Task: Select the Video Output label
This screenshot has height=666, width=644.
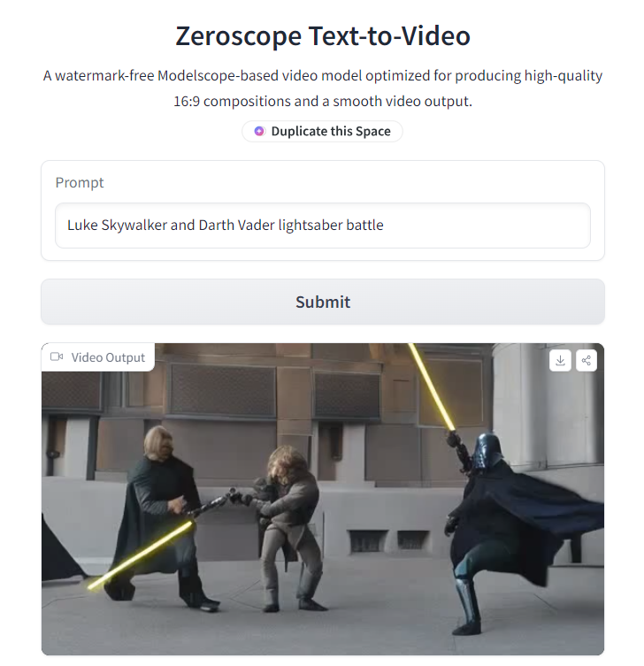Action: [108, 357]
